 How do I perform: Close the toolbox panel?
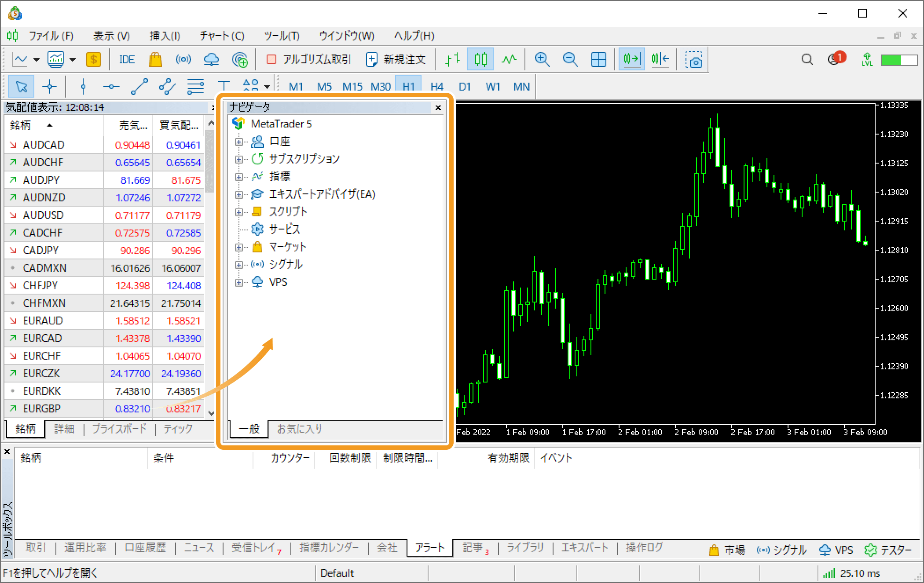pos(7,452)
